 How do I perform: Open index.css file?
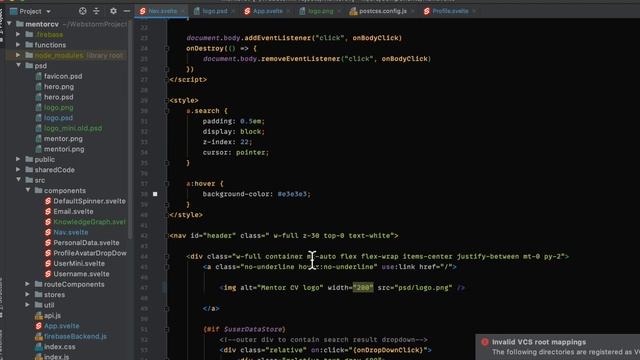60,347
